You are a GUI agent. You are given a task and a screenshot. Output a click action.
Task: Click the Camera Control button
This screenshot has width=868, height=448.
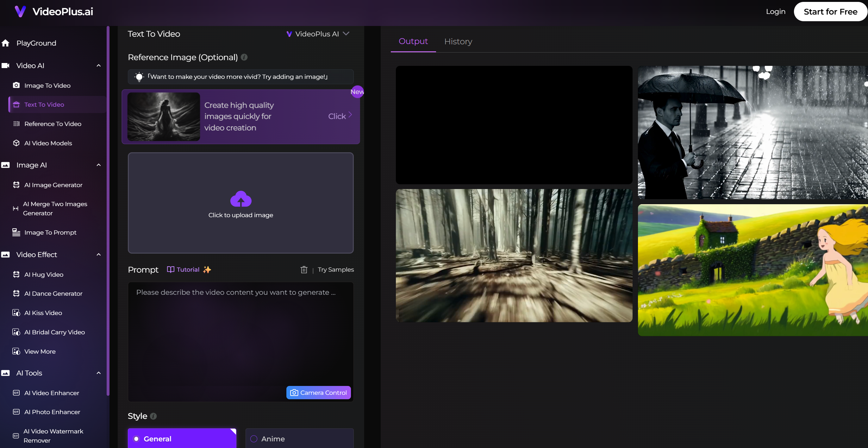318,393
